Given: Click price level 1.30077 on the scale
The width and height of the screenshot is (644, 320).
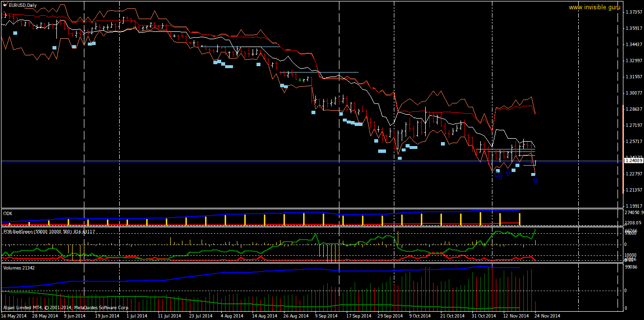Looking at the screenshot, I should tap(633, 93).
